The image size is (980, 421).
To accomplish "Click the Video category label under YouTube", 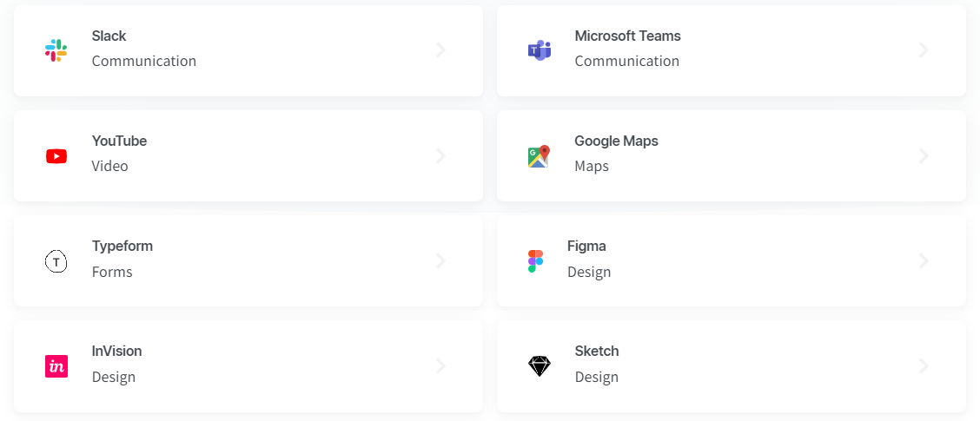I will 110,166.
